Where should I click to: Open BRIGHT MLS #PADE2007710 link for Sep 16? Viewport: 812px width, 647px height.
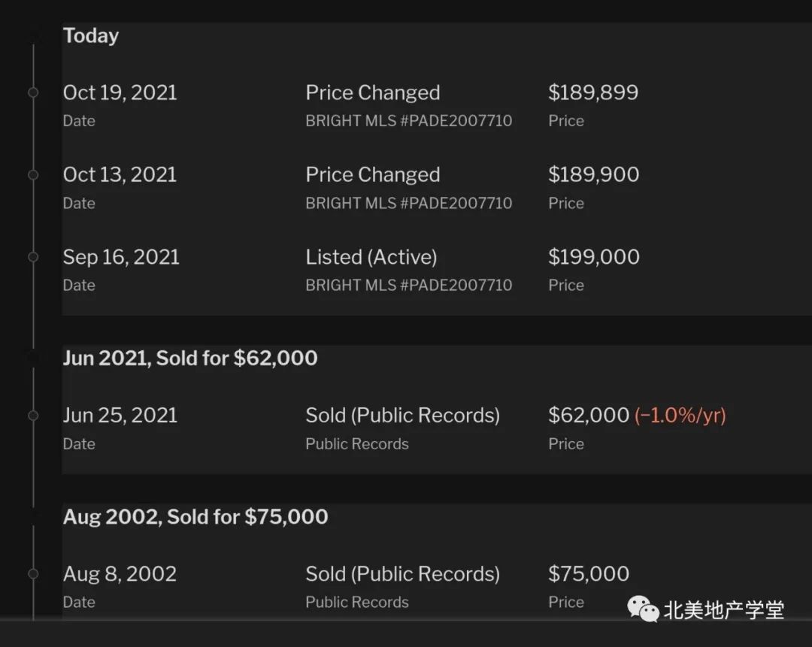point(408,286)
